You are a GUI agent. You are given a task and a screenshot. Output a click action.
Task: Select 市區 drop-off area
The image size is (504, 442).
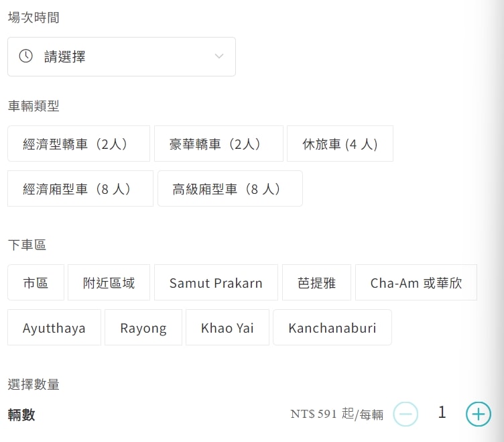pyautogui.click(x=36, y=282)
